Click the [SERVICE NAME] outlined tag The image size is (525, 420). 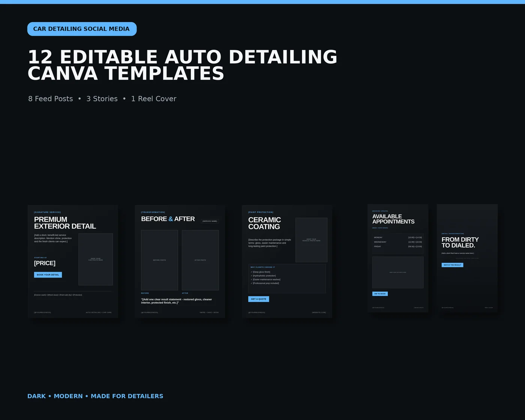[210, 221]
